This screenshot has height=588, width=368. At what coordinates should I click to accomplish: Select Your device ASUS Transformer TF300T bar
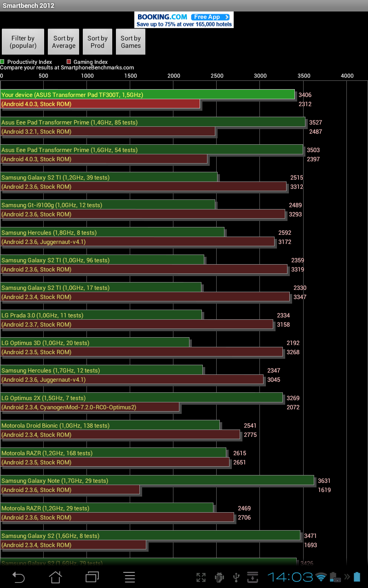[147, 95]
